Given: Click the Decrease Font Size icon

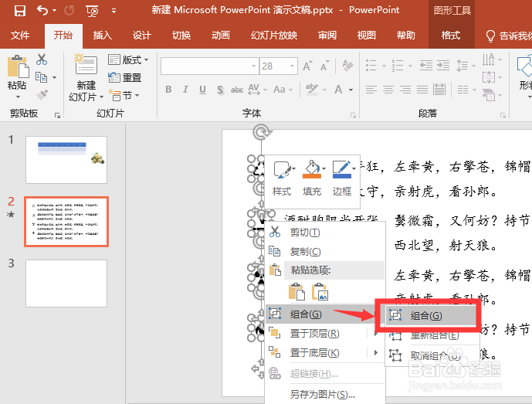Looking at the screenshot, I should (x=325, y=66).
